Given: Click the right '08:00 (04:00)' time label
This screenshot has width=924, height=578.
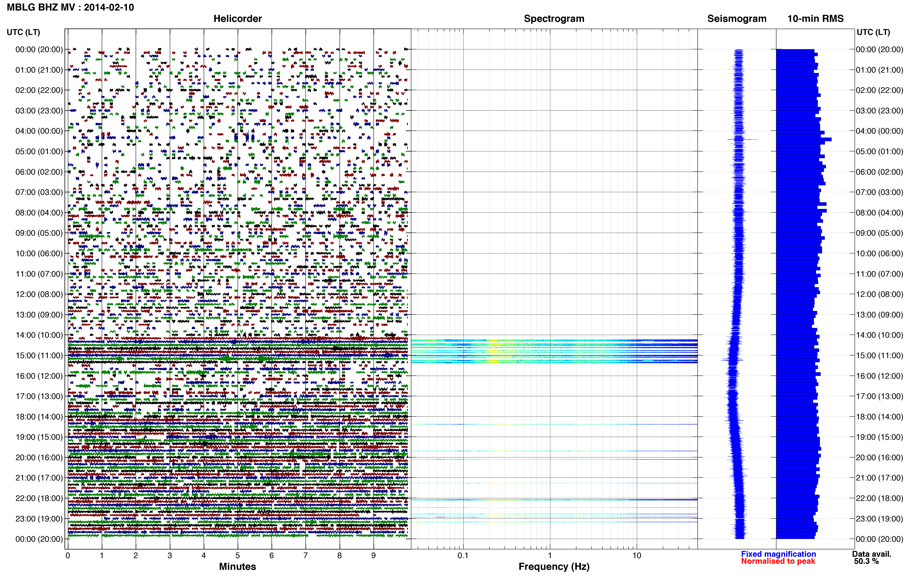Looking at the screenshot, I should point(879,213).
